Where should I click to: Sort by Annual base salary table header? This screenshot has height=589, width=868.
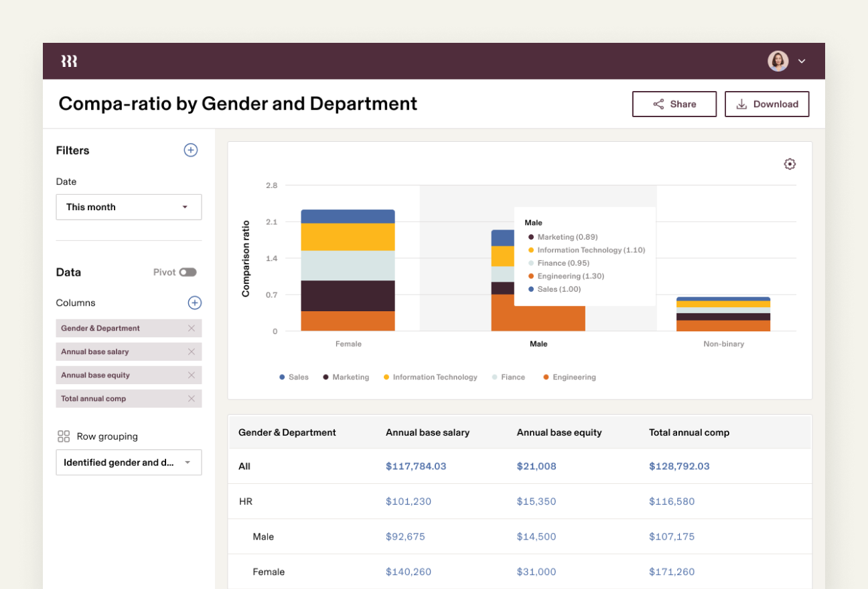(427, 432)
